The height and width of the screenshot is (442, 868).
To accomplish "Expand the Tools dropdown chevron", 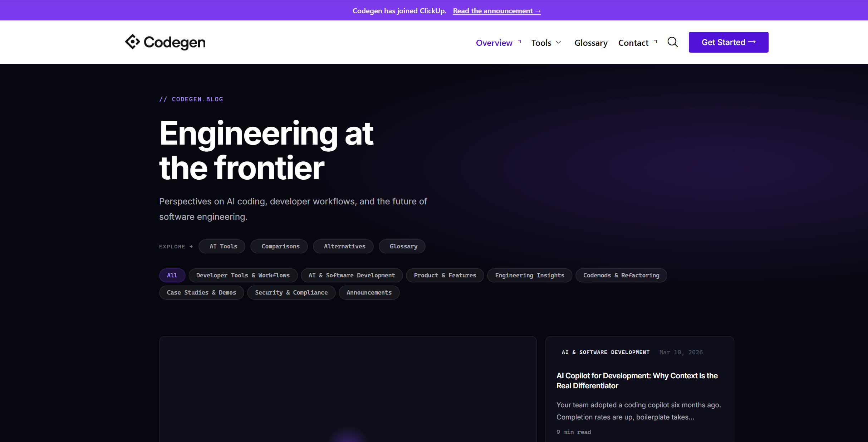I will click(x=558, y=43).
